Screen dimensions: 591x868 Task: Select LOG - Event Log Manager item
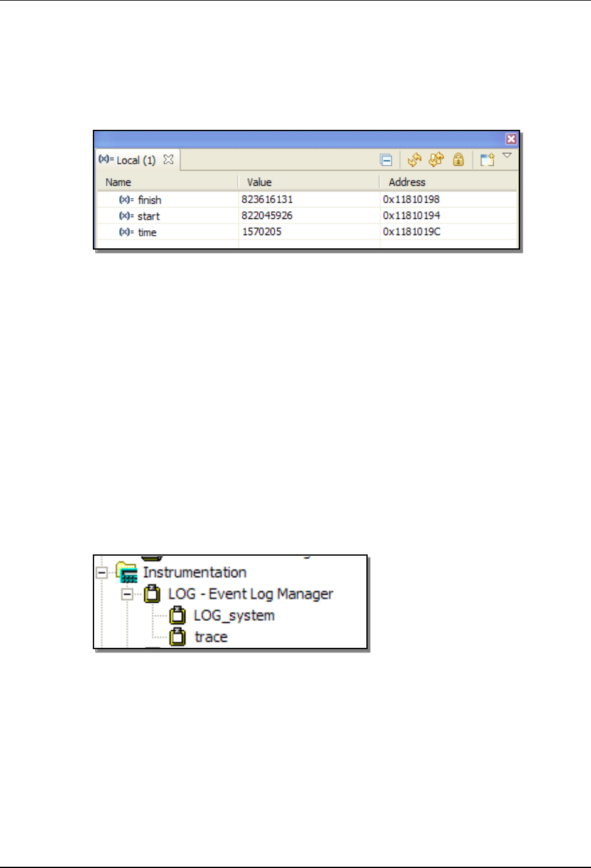click(250, 594)
